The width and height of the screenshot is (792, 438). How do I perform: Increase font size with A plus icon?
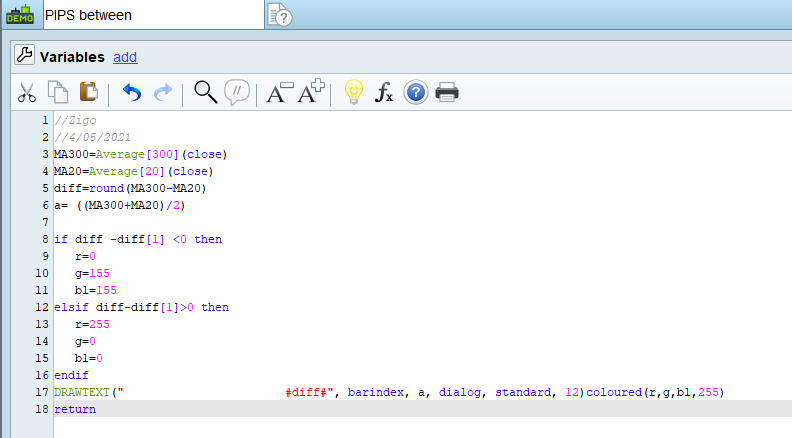pos(311,91)
